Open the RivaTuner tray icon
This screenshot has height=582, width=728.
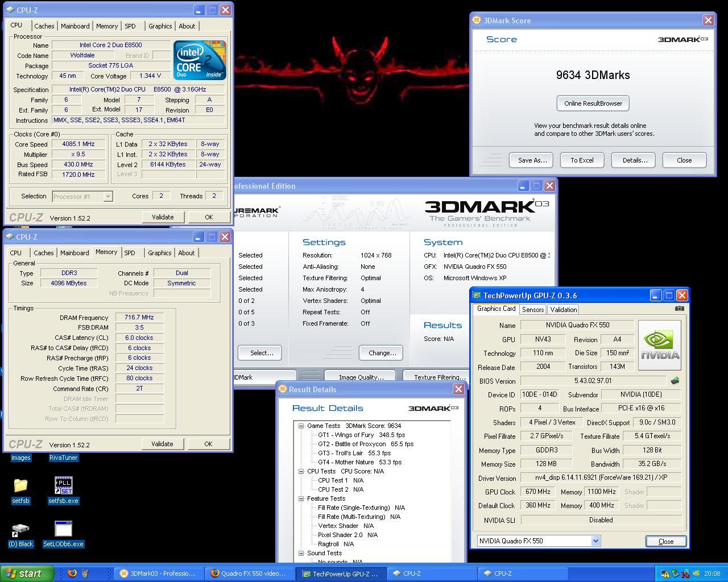point(685,573)
